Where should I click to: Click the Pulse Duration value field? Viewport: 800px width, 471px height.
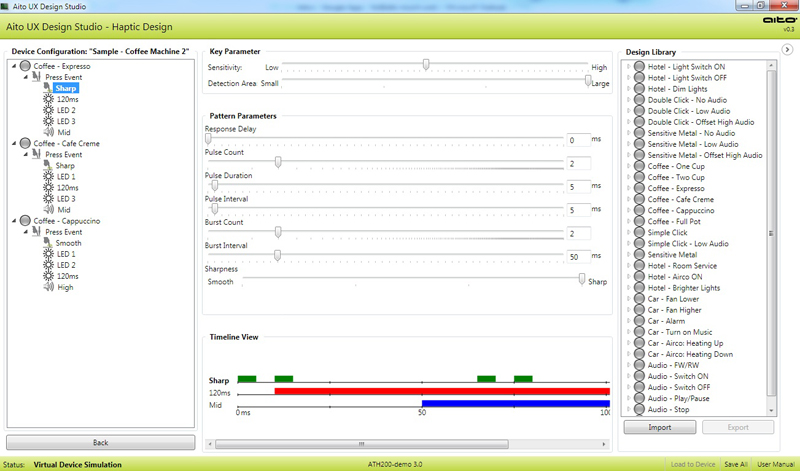pyautogui.click(x=579, y=186)
